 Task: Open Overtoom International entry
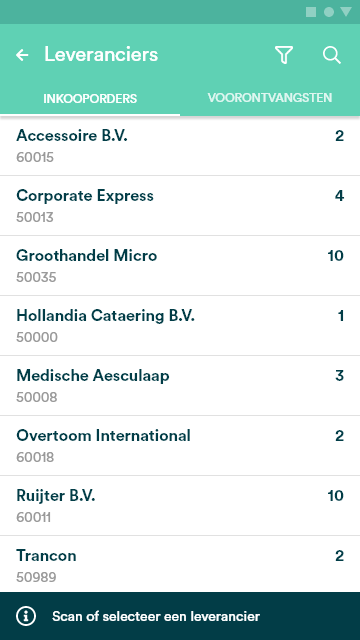(x=180, y=446)
